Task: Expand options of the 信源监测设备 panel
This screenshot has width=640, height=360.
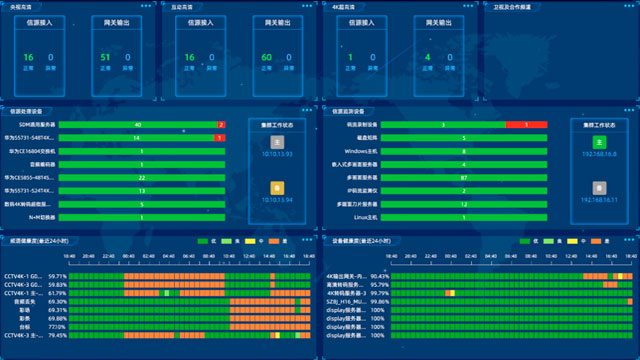Action: 629,110
